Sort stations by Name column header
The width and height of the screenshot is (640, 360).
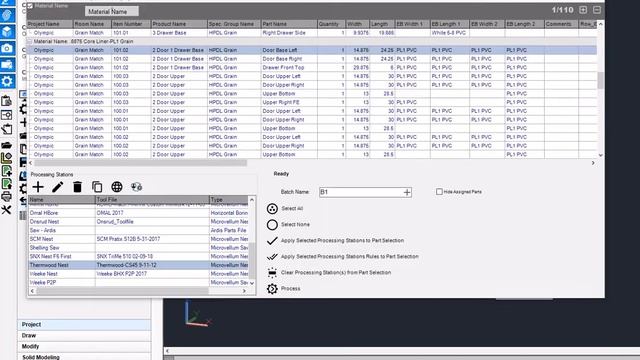tap(62, 200)
